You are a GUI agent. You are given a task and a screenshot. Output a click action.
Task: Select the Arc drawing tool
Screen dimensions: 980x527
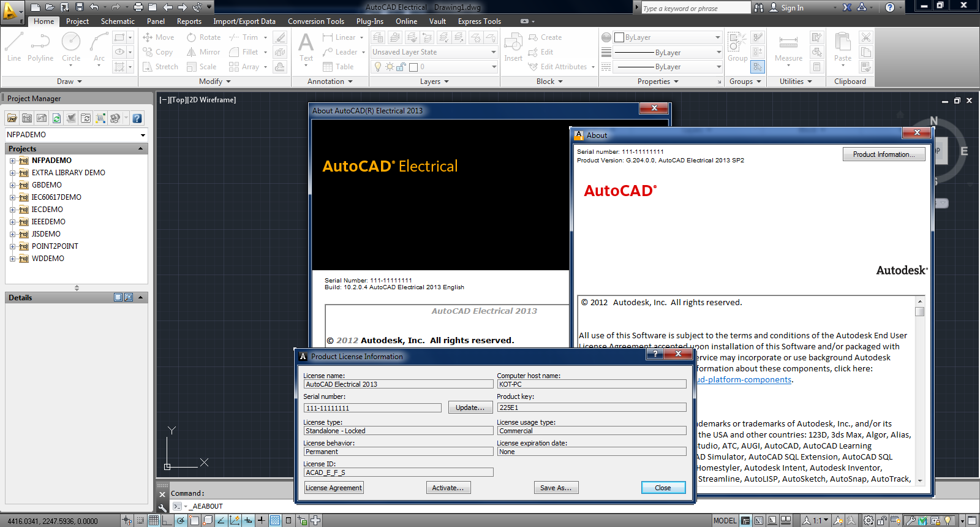(99, 48)
